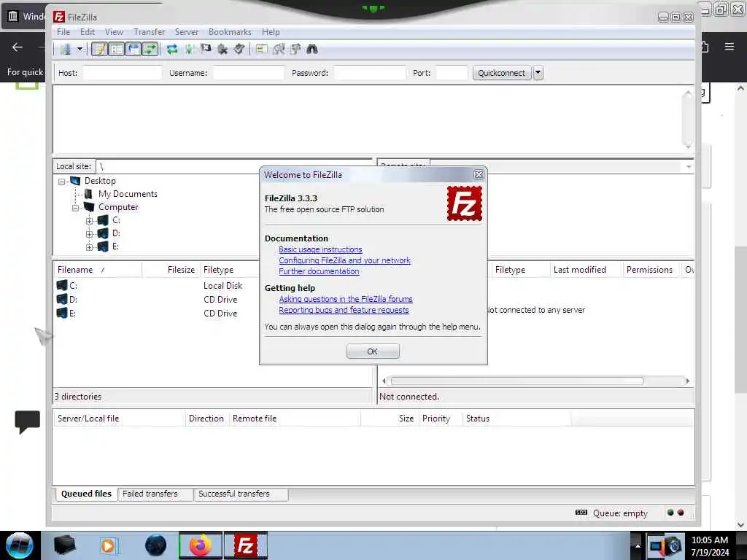Switch to the Successful transfers tab

(x=240, y=494)
